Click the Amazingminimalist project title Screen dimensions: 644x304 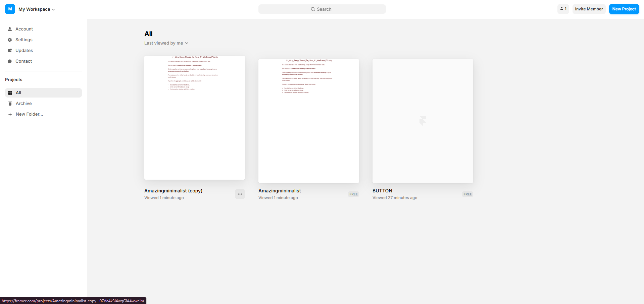coord(280,191)
